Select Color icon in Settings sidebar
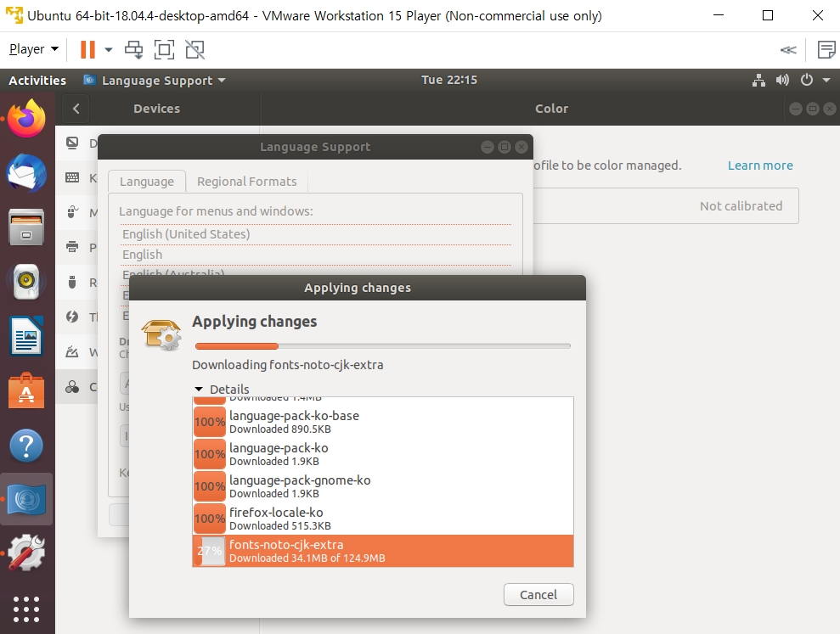The height and width of the screenshot is (634, 840). click(x=72, y=387)
